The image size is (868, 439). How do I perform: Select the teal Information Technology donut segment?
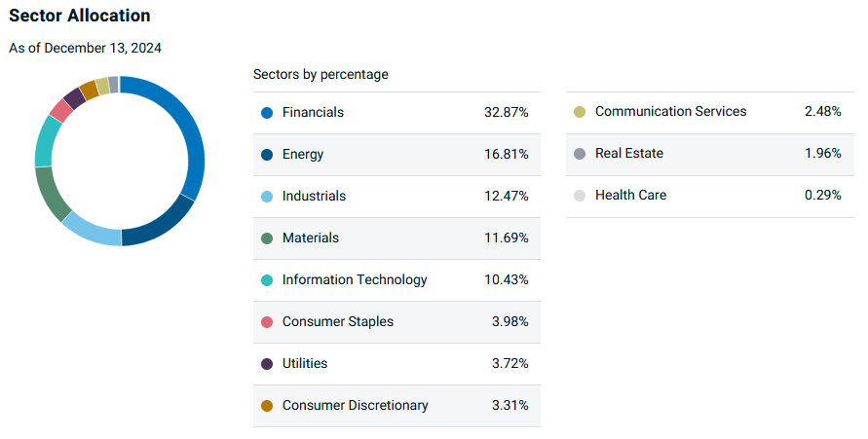pyautogui.click(x=46, y=141)
